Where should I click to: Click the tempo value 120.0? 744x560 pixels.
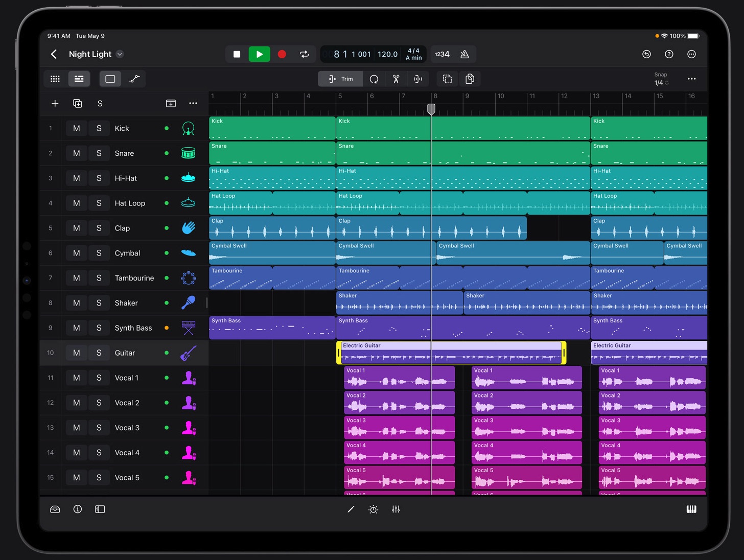pyautogui.click(x=387, y=54)
